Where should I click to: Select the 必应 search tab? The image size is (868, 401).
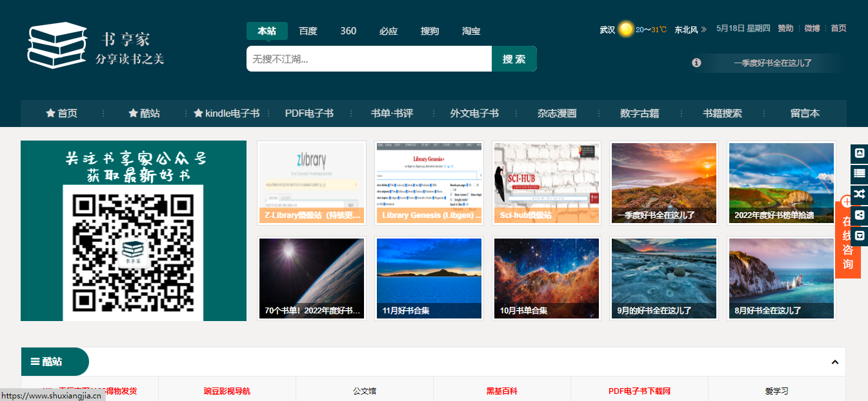coord(389,31)
